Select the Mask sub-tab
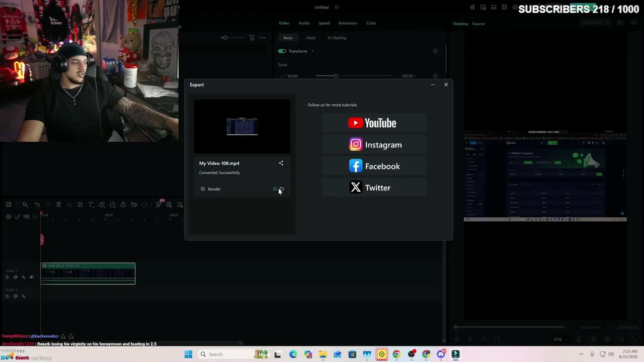Viewport: 644px width, 362px height. click(311, 38)
